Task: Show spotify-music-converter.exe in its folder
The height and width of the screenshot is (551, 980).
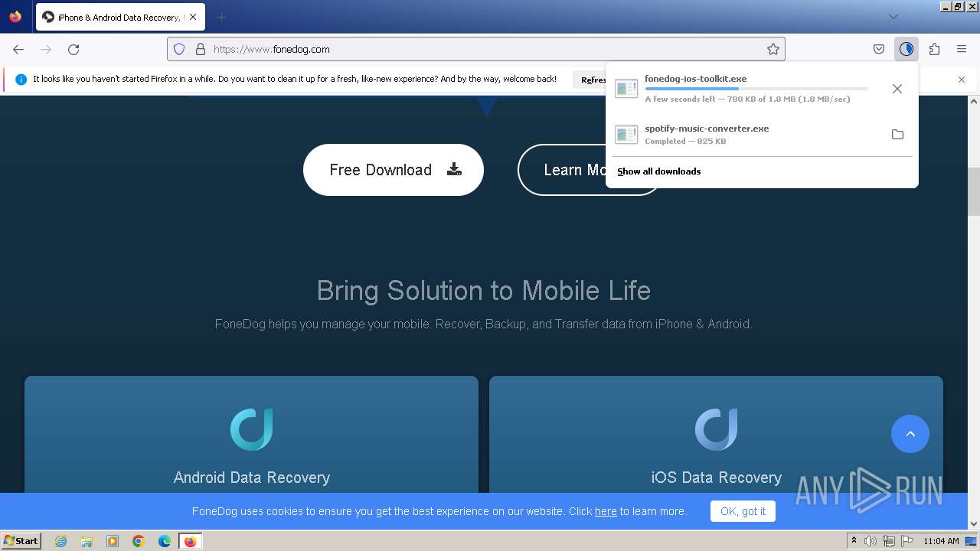Action: tap(897, 135)
